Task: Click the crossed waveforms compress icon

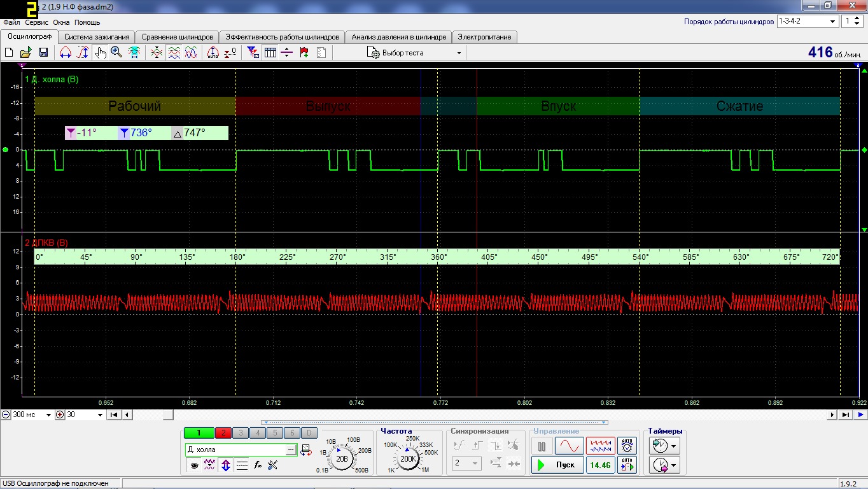Action: 157,53
